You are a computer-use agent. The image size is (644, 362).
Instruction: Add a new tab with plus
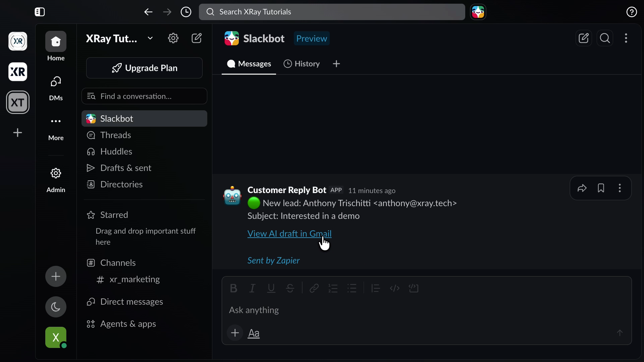(336, 64)
